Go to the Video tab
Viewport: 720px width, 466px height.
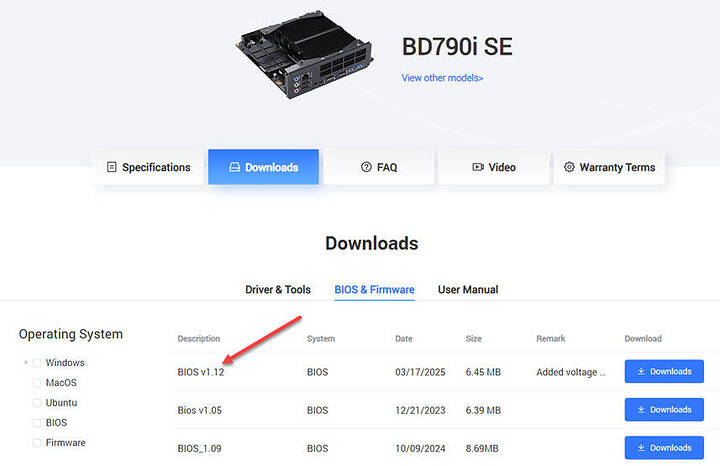coord(494,167)
